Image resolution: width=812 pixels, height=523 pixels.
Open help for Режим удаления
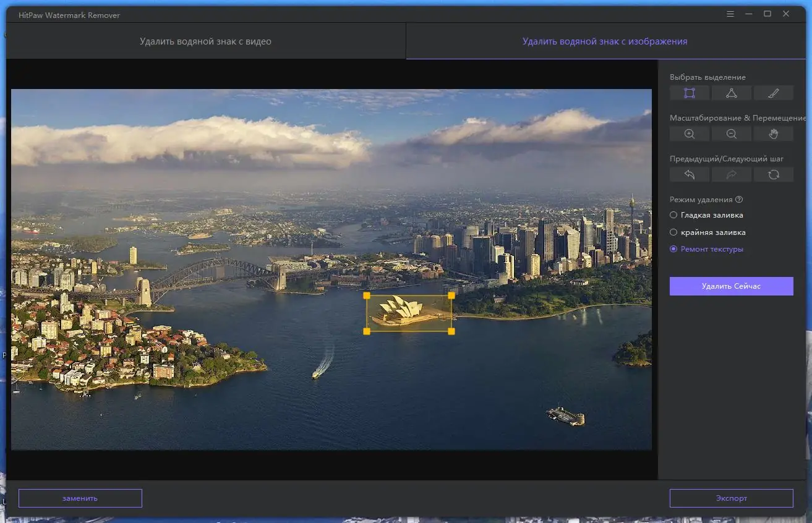[x=739, y=200]
